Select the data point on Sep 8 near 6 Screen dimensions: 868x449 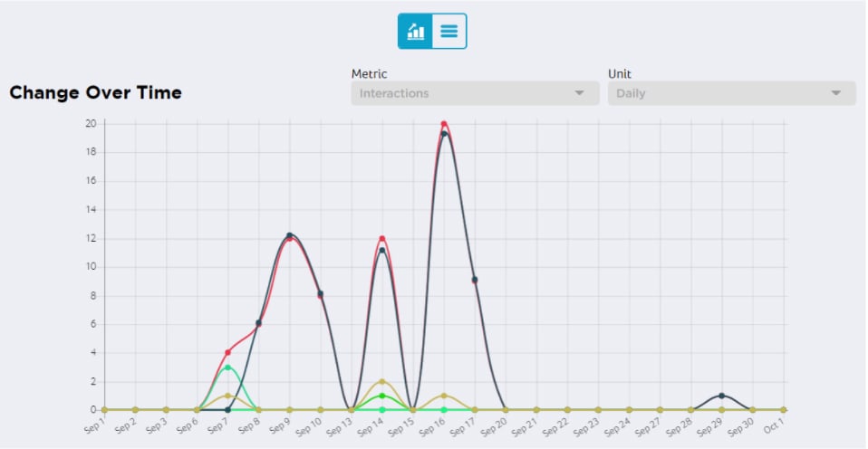(259, 323)
